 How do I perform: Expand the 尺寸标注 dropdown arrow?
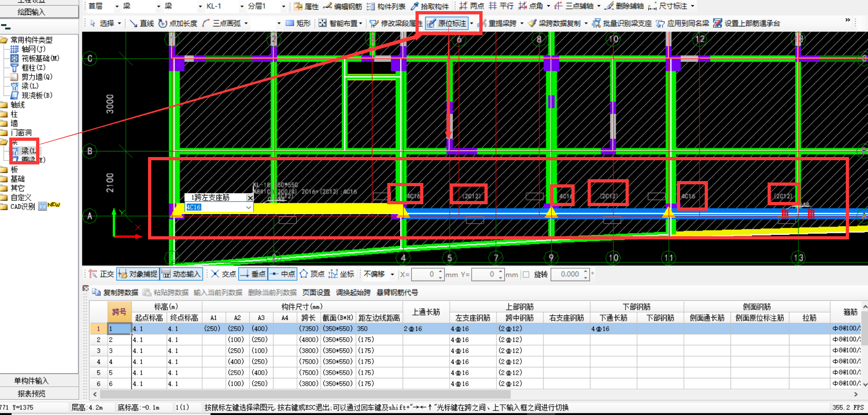(693, 6)
